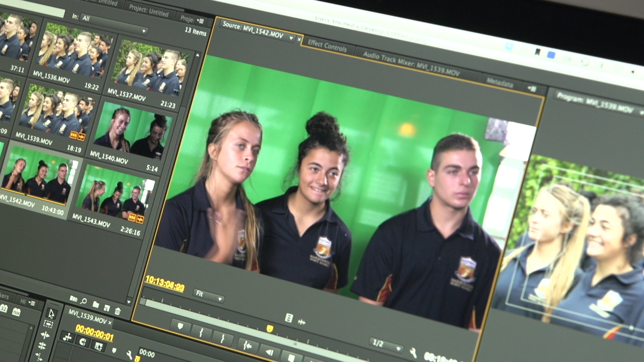Screen dimensions: 644x362
Task: Click the Project panel scroll up arrow
Action: (198, 55)
